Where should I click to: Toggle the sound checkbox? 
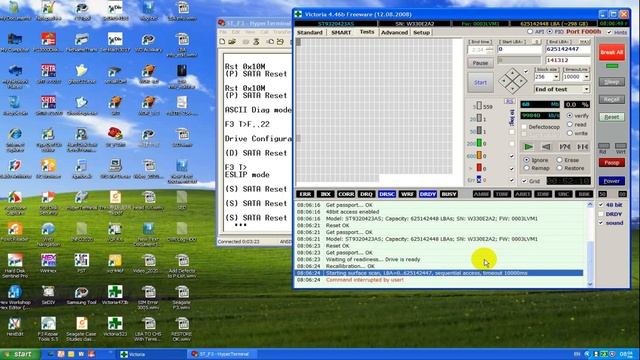pos(601,223)
